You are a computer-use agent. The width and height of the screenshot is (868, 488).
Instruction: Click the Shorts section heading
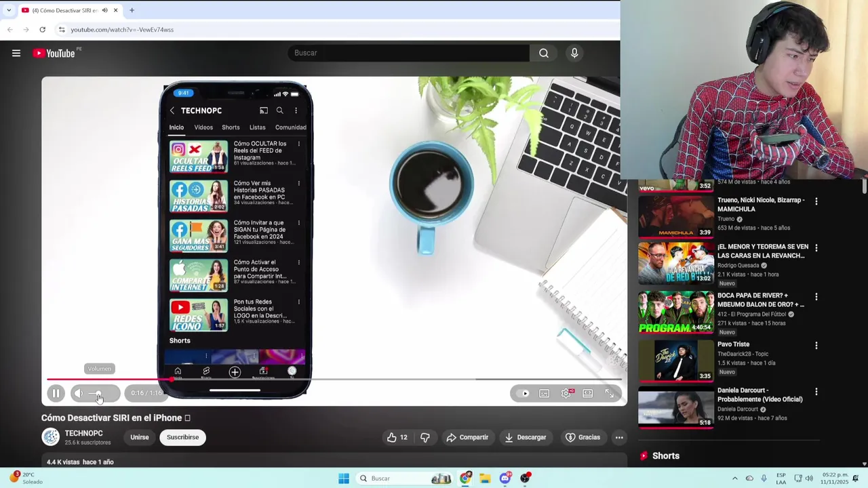click(x=665, y=456)
